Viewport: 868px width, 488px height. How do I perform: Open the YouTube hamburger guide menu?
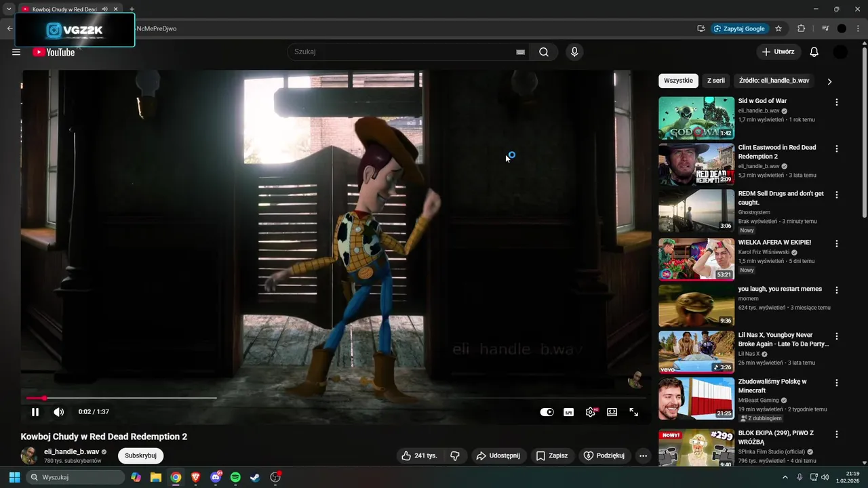point(16,52)
